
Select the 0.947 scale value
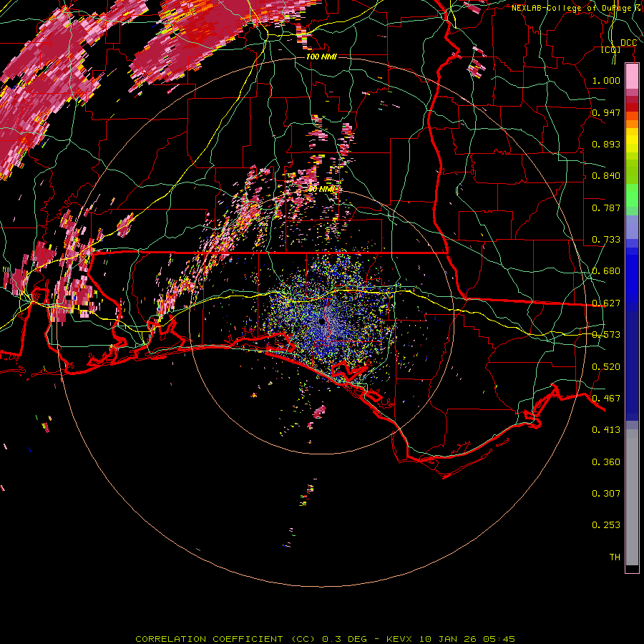606,112
